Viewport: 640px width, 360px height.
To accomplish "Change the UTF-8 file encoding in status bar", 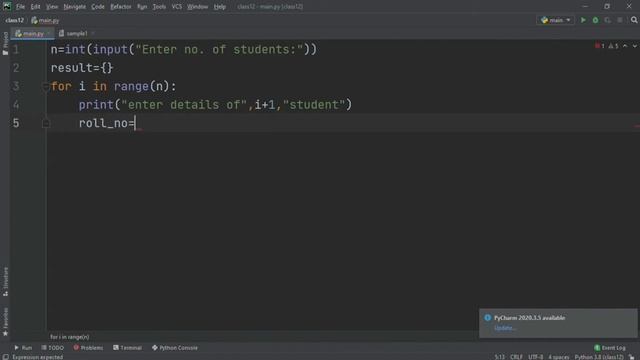I will pos(536,357).
